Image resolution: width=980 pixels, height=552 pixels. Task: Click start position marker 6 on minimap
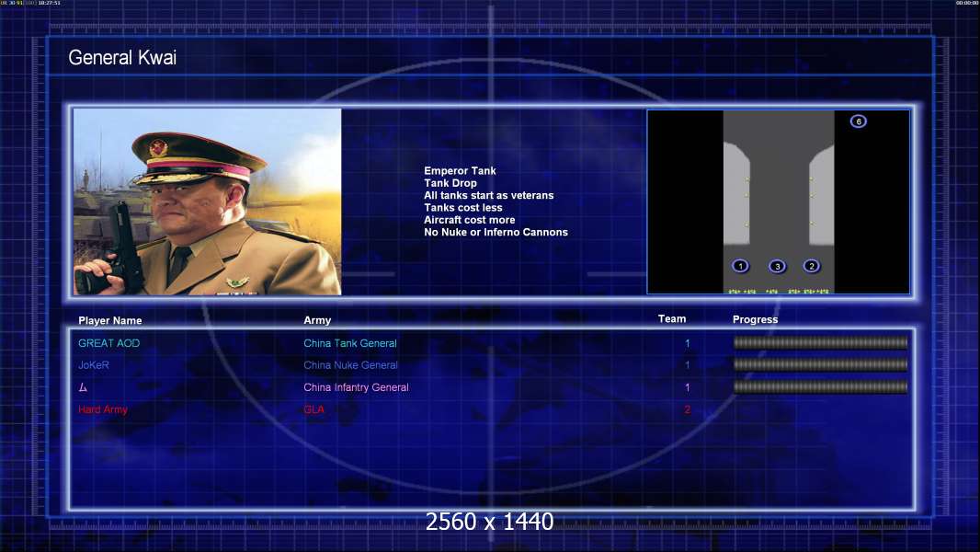858,121
